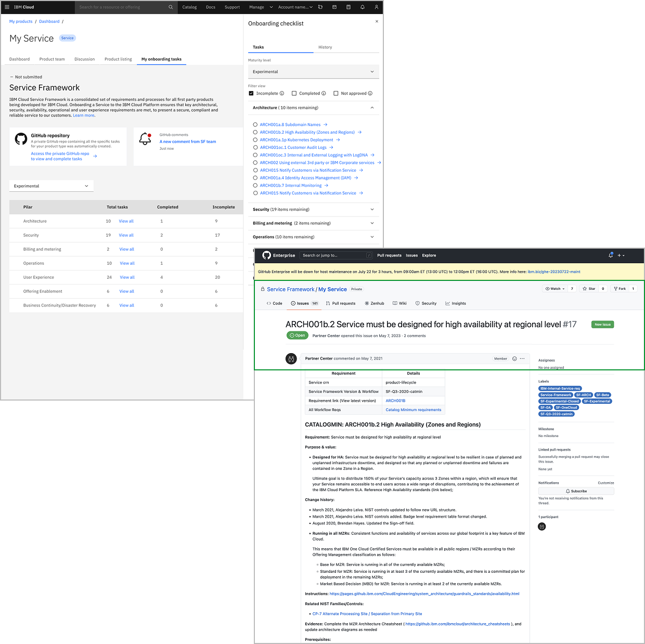The image size is (645, 644).
Task: Check the Not approved filter option
Action: [x=335, y=93]
